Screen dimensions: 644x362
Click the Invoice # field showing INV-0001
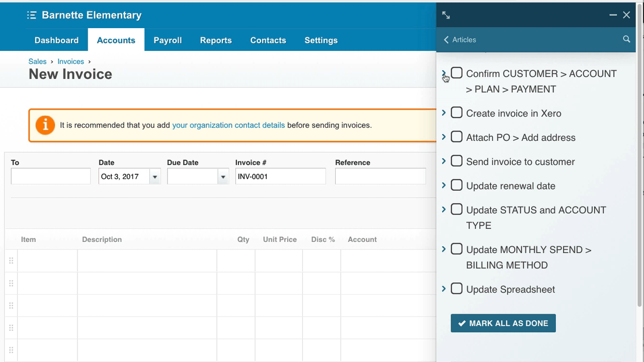[281, 176]
